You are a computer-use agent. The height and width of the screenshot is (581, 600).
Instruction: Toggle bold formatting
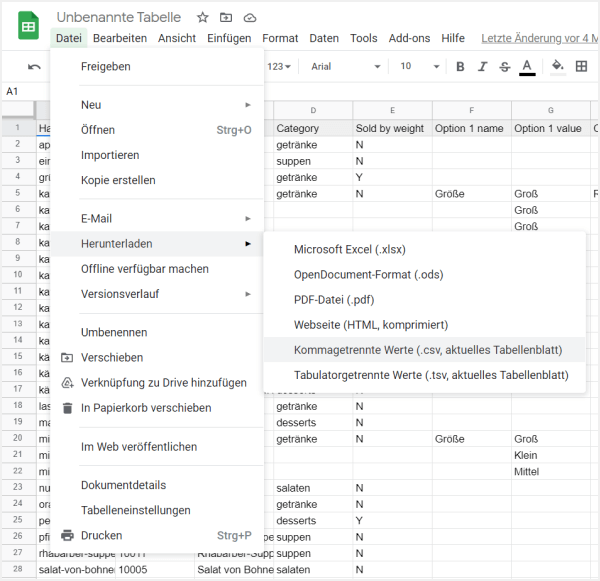tap(460, 66)
